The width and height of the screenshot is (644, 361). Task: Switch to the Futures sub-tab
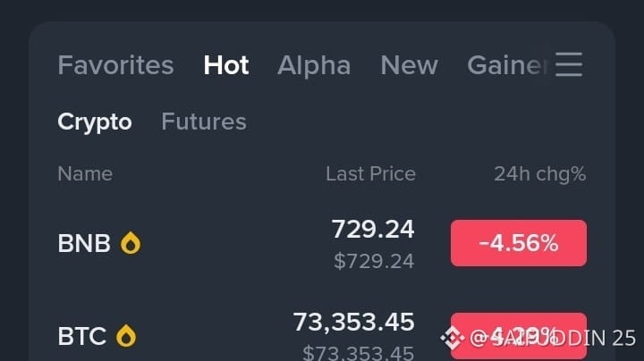[x=204, y=122]
